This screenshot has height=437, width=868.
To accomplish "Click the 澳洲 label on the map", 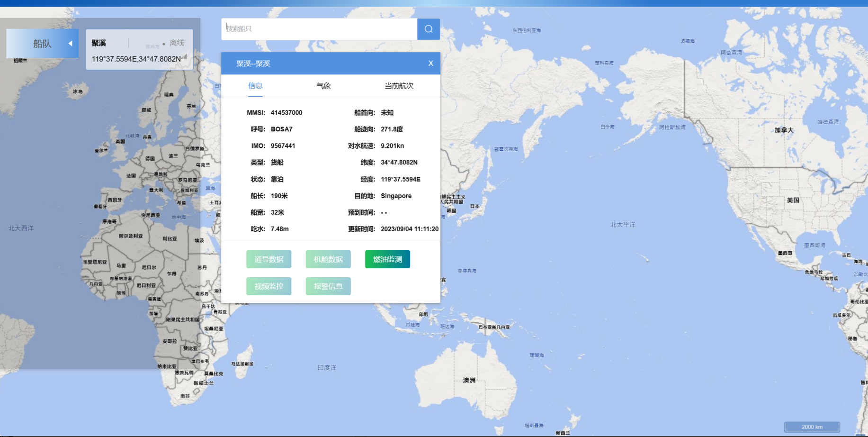I will point(469,380).
